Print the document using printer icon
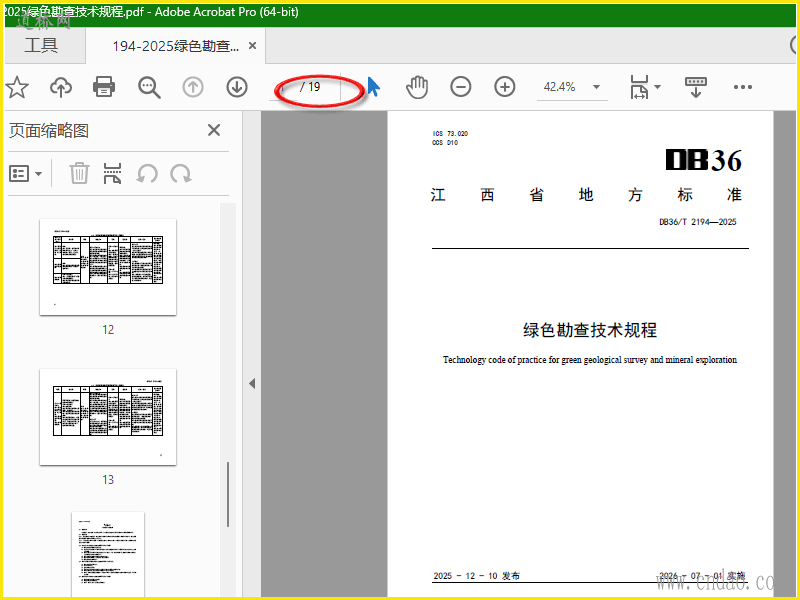Image resolution: width=800 pixels, height=600 pixels. (x=104, y=87)
